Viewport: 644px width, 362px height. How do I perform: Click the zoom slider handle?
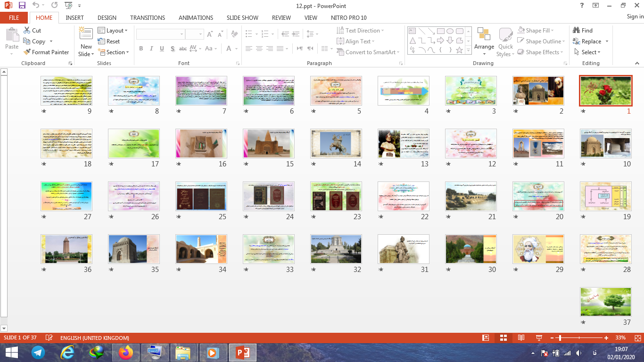coord(560,338)
